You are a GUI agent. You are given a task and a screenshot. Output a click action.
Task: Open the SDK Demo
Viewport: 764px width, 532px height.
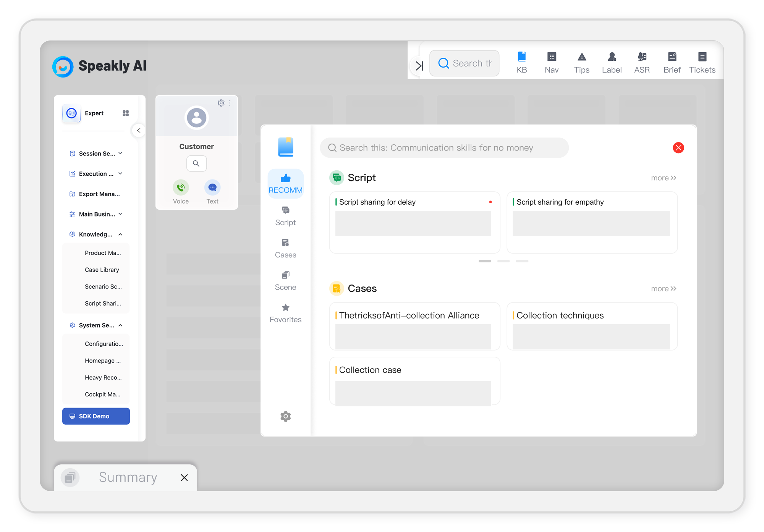(96, 416)
